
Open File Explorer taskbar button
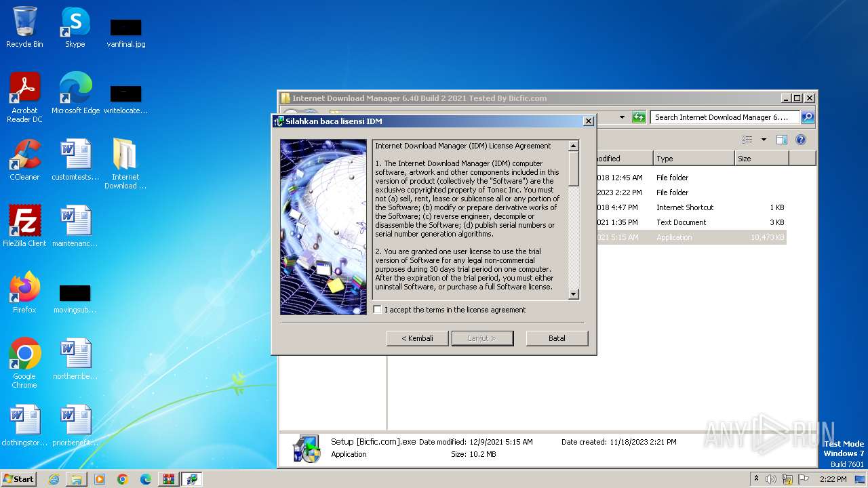pos(77,479)
